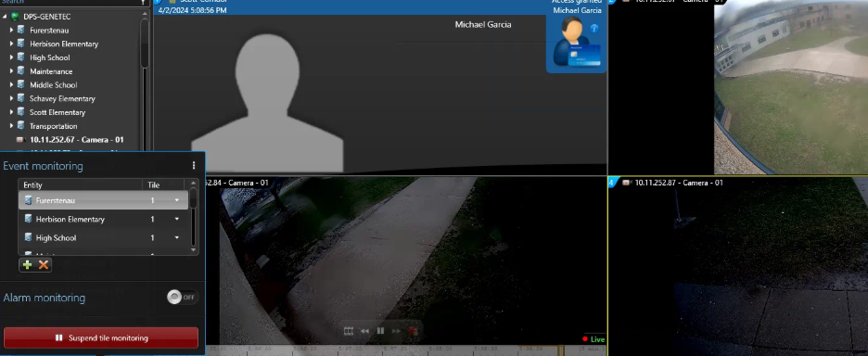Expand the Transportation tree node
This screenshot has width=868, height=356.
click(x=11, y=126)
